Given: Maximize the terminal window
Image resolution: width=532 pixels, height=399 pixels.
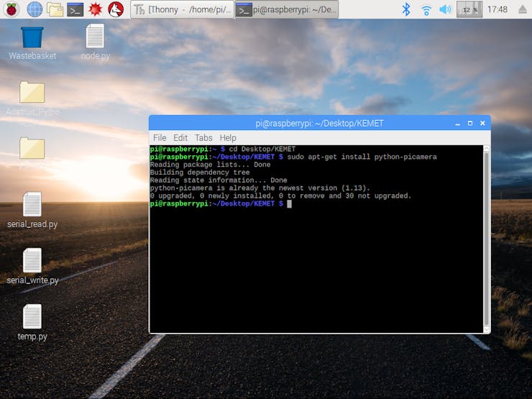Looking at the screenshot, I should [x=470, y=123].
